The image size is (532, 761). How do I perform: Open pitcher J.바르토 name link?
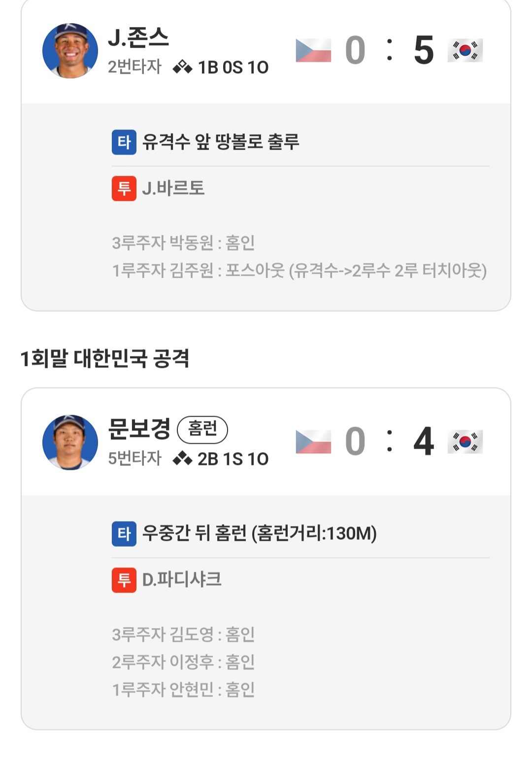point(173,188)
